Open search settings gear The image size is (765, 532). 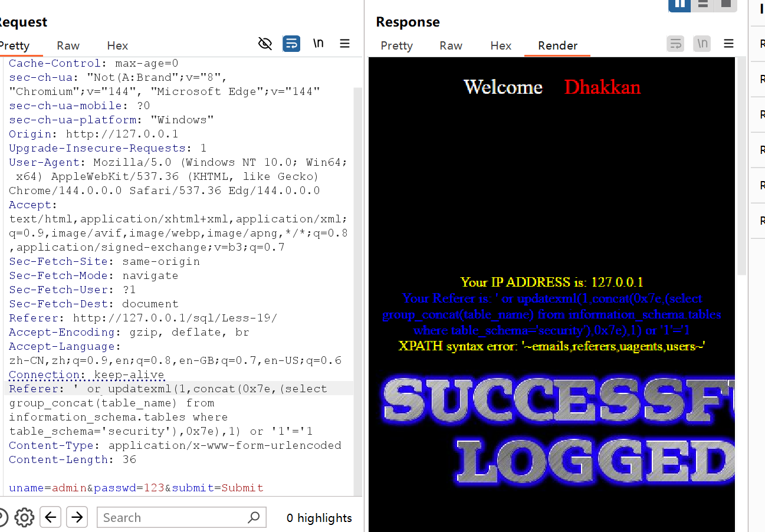click(24, 517)
